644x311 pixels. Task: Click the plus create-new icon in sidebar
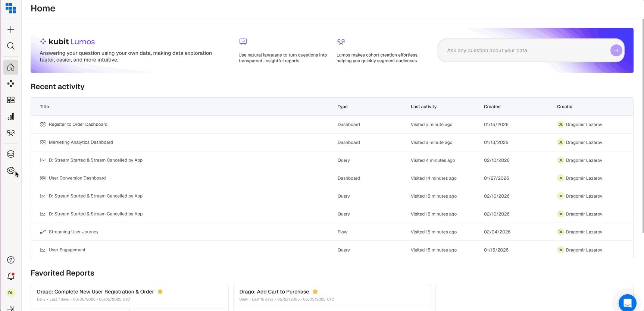click(11, 29)
